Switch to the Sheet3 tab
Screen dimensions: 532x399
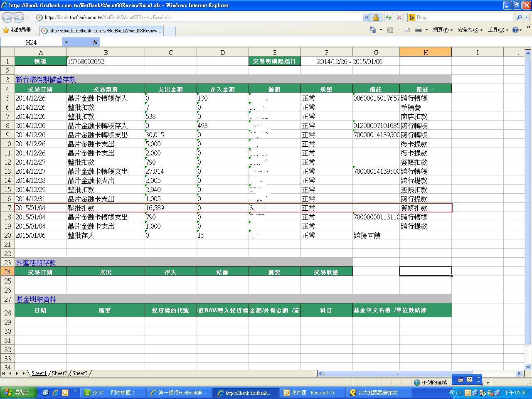click(80, 373)
